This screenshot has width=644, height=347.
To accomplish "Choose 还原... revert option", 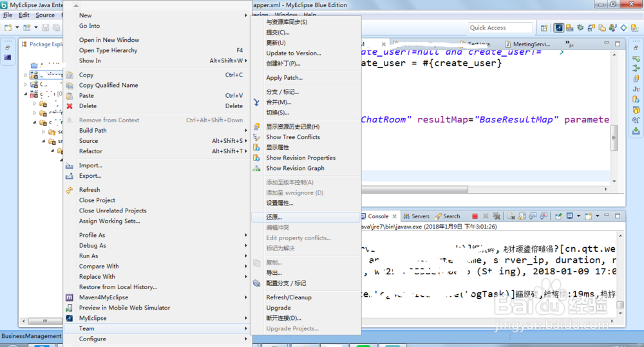I will click(x=306, y=217).
